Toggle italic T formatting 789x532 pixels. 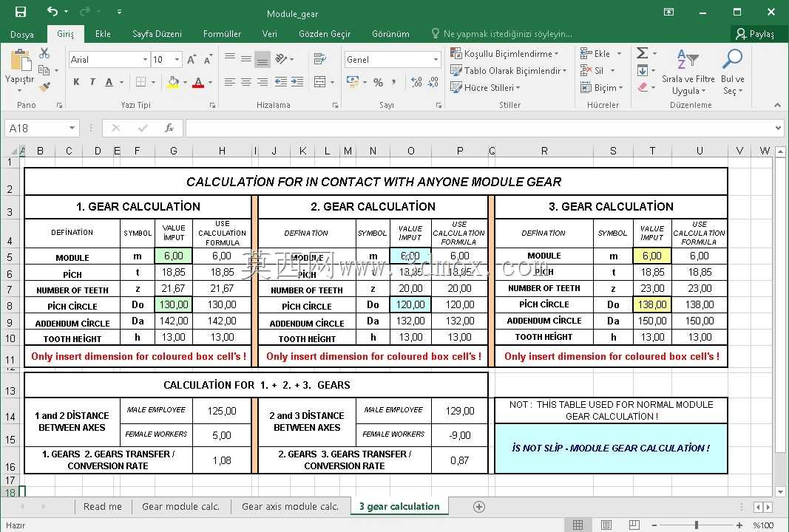coord(92,81)
